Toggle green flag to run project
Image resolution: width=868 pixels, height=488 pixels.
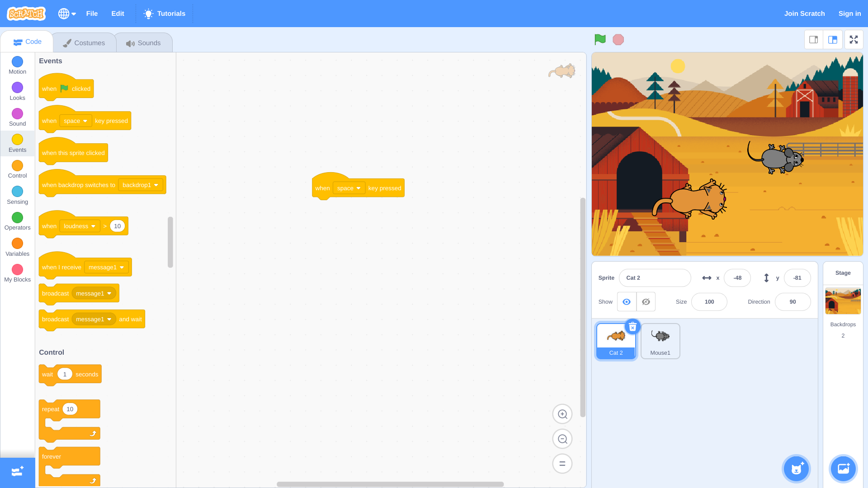click(600, 39)
